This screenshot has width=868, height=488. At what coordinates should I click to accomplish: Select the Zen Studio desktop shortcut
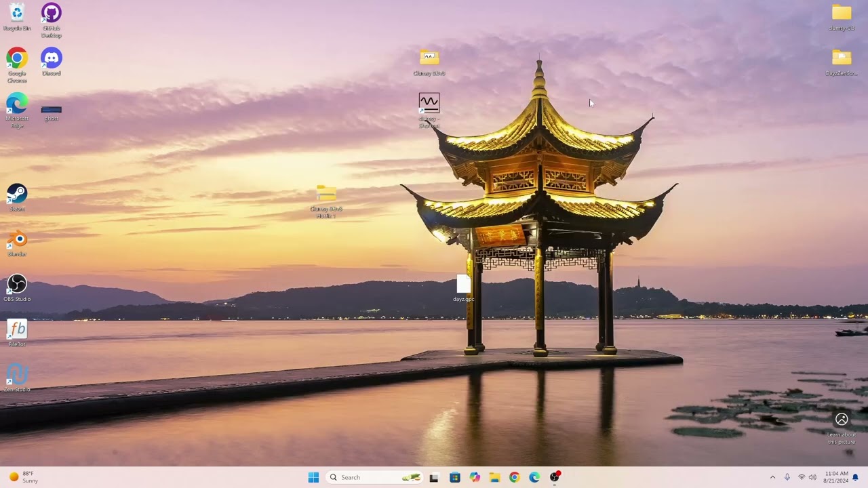(x=17, y=378)
